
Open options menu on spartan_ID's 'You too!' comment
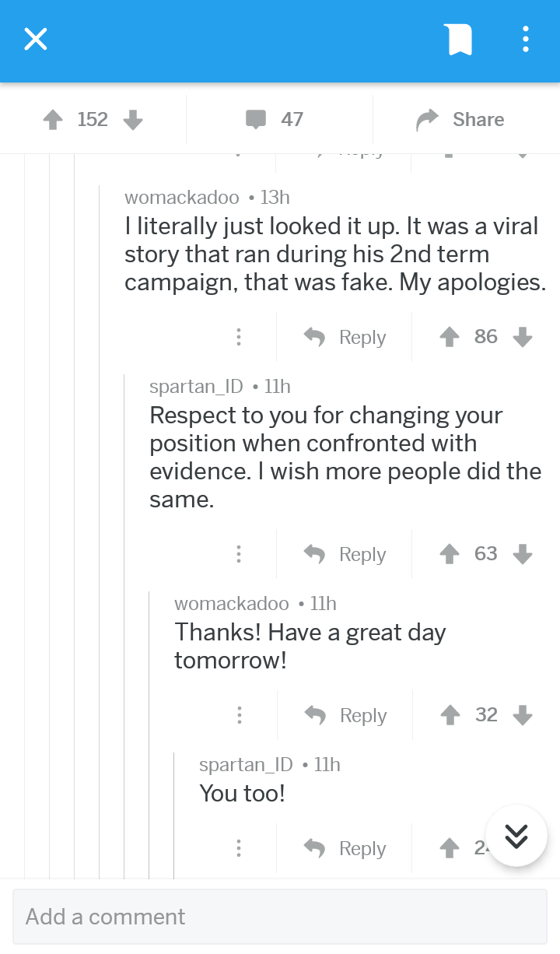pyautogui.click(x=239, y=847)
